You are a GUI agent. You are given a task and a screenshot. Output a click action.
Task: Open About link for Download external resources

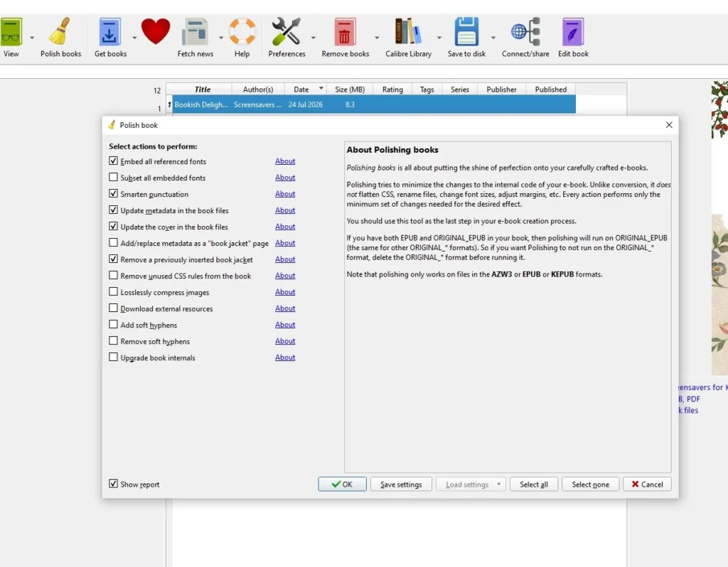(x=285, y=308)
